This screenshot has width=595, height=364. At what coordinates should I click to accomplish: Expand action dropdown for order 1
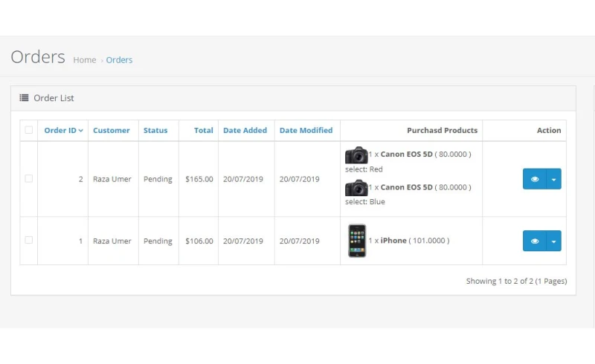pos(553,241)
